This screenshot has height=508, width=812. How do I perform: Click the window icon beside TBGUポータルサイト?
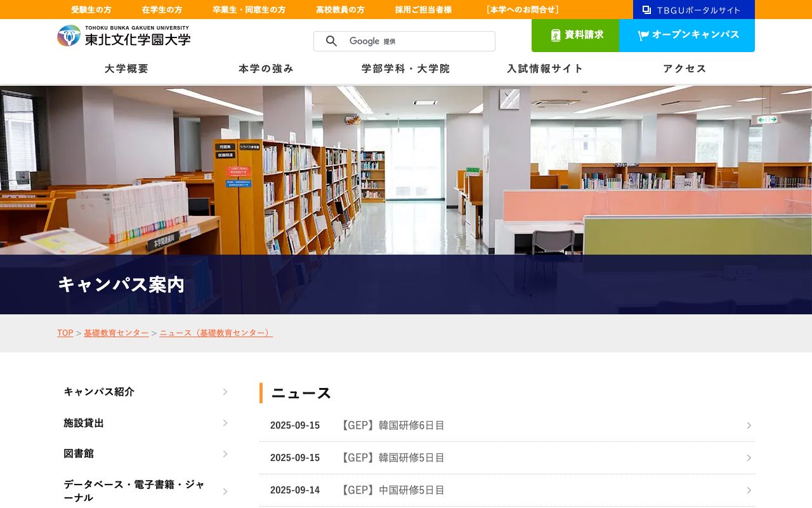point(646,10)
